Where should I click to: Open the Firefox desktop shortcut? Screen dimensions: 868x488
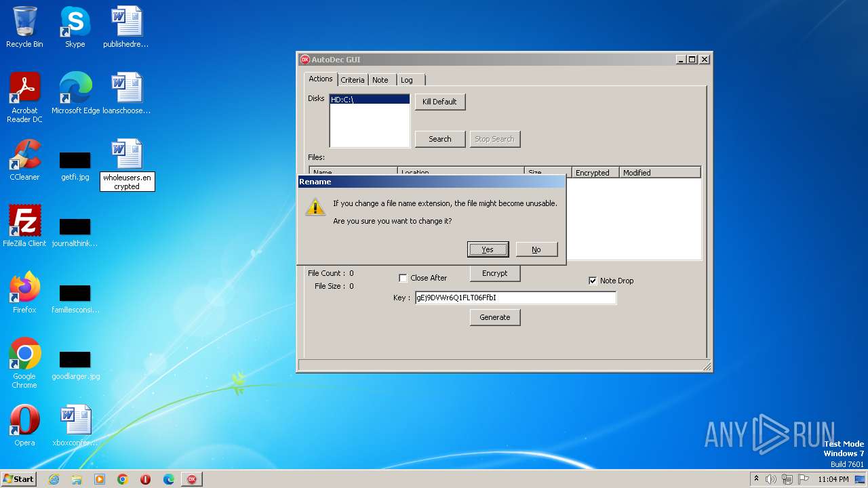coord(24,292)
